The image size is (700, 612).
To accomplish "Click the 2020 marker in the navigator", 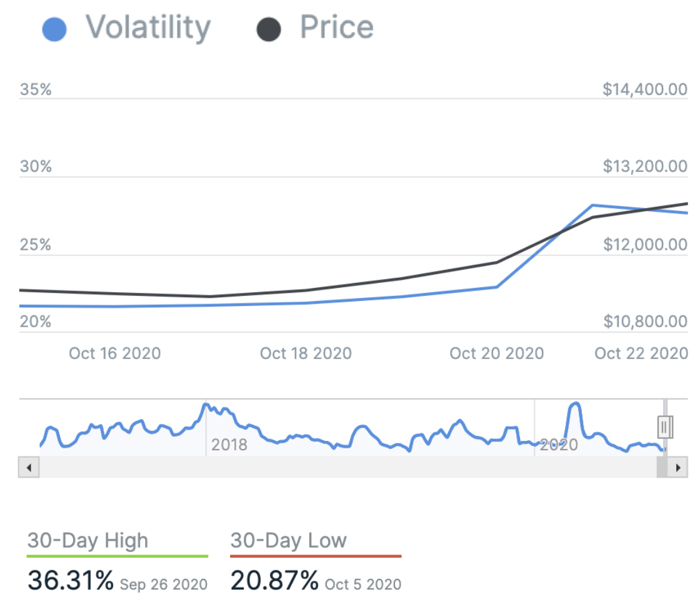I will (x=558, y=445).
